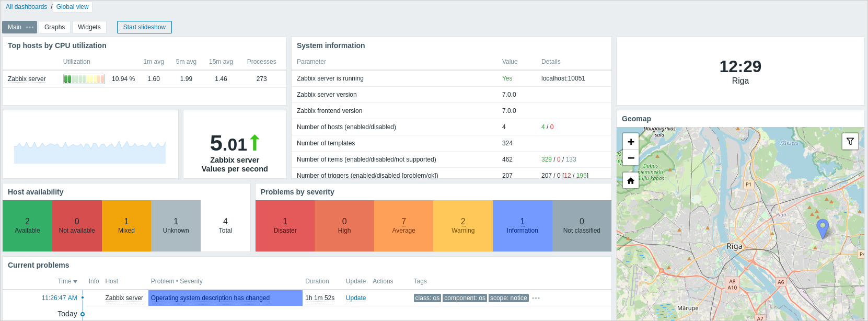Select the grey Unknown hosts tile
This screenshot has height=321, width=868.
pyautogui.click(x=176, y=226)
